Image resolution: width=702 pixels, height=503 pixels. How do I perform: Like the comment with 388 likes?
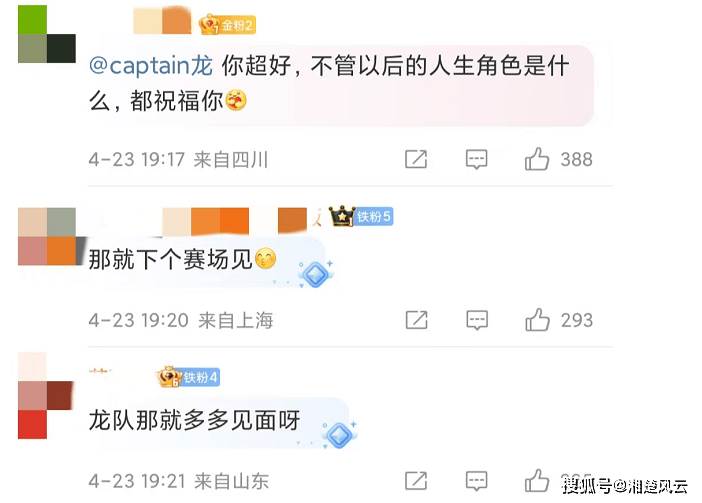(537, 159)
